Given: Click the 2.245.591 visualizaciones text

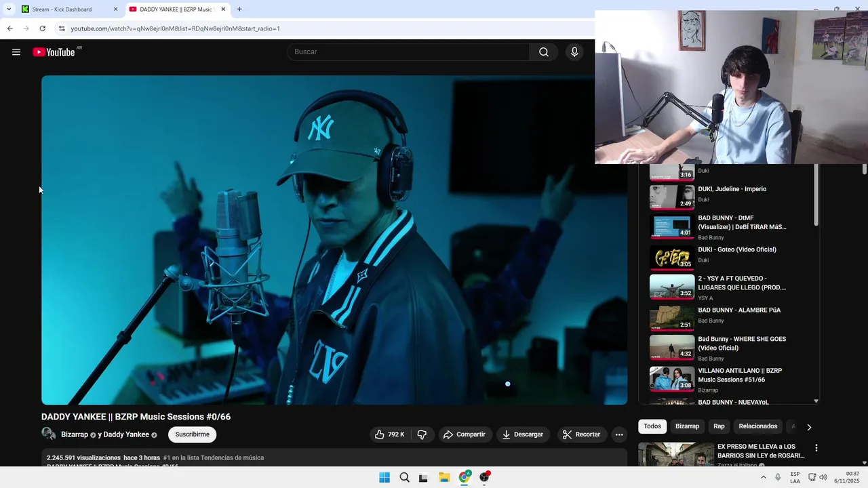Looking at the screenshot, I should [83, 458].
